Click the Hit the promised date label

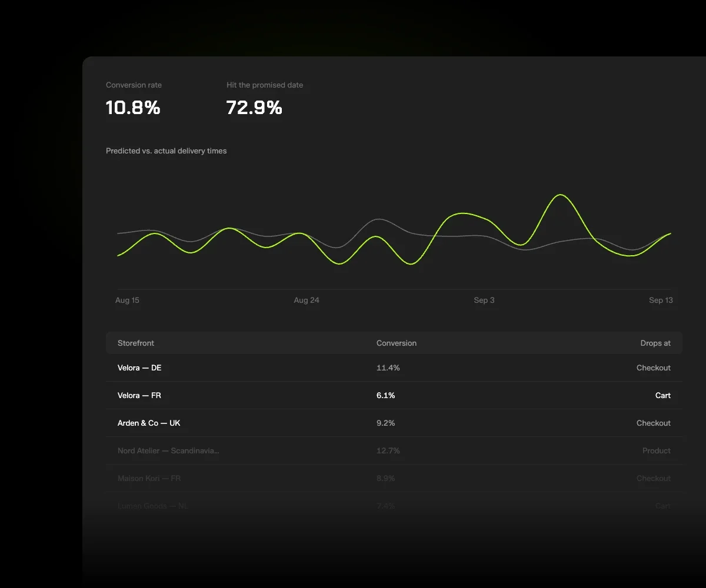tap(265, 85)
